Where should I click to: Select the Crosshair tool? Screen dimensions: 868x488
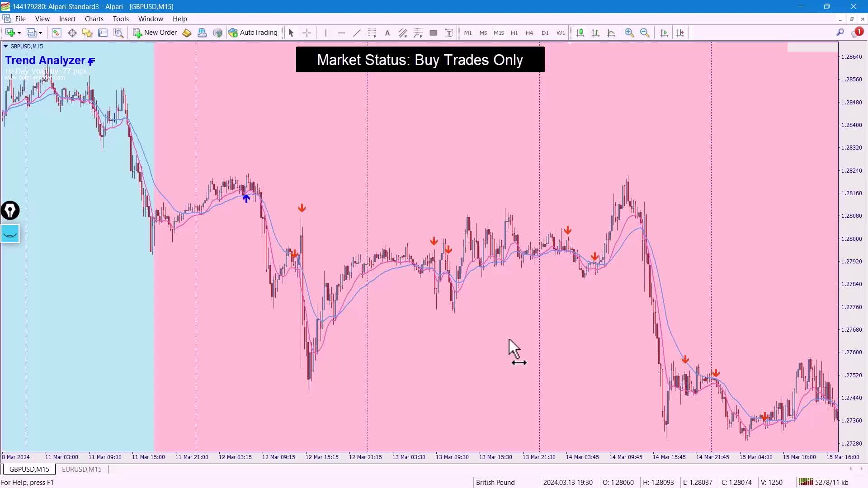(x=307, y=33)
